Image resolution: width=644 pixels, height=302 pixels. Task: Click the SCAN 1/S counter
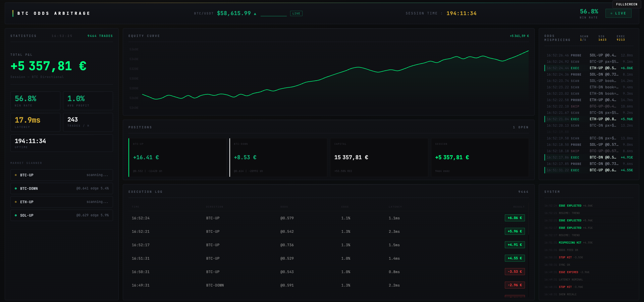[x=584, y=38]
